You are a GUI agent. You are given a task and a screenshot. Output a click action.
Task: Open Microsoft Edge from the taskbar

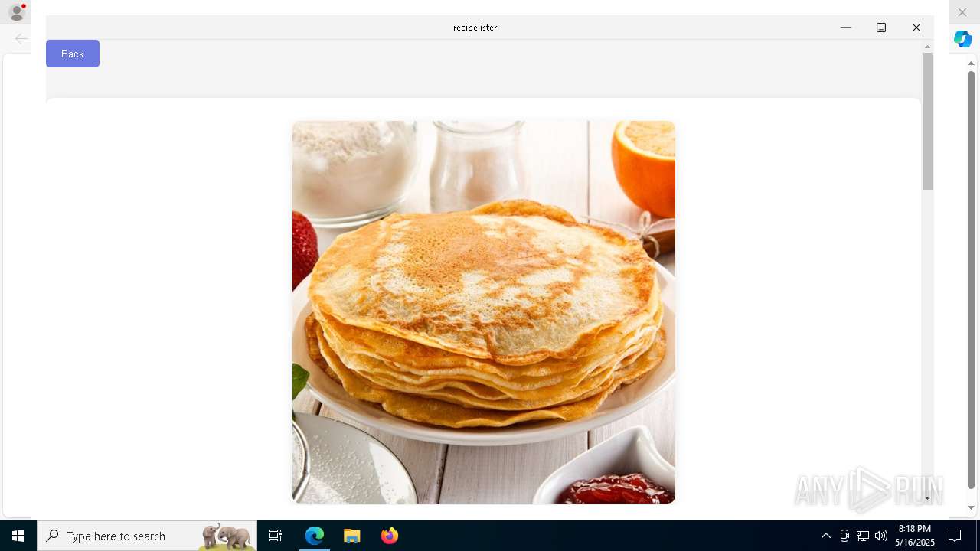pyautogui.click(x=315, y=536)
